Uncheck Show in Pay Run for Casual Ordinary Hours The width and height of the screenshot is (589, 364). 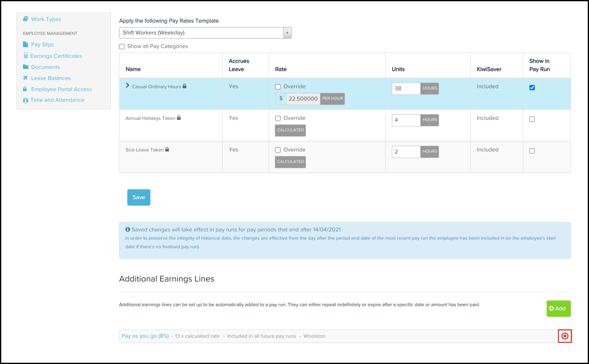[x=532, y=88]
